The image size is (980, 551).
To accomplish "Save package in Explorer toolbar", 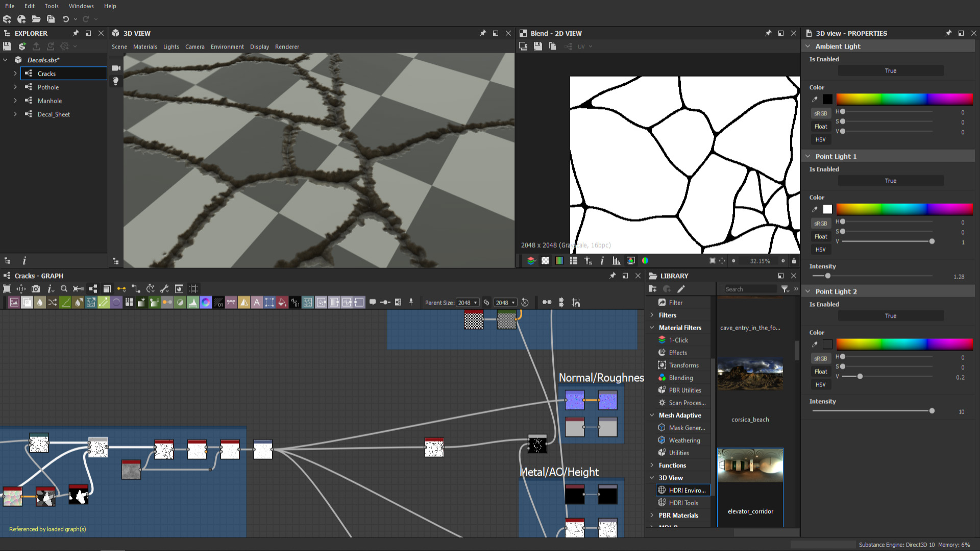I will (x=7, y=46).
